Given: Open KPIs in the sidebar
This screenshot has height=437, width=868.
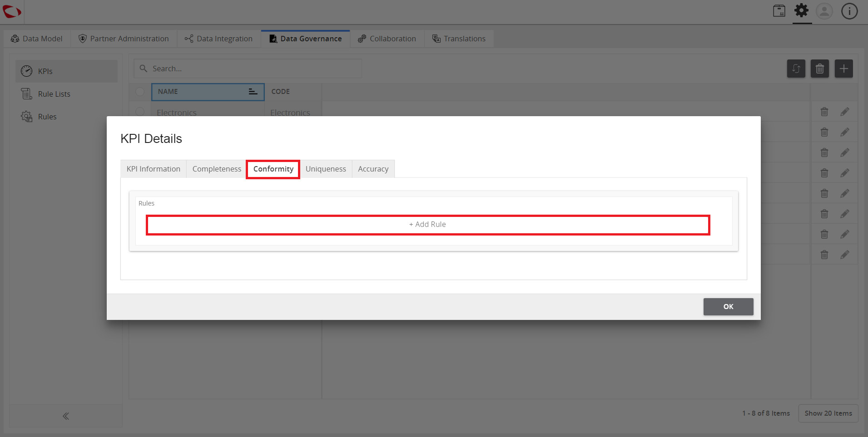Looking at the screenshot, I should [66, 71].
